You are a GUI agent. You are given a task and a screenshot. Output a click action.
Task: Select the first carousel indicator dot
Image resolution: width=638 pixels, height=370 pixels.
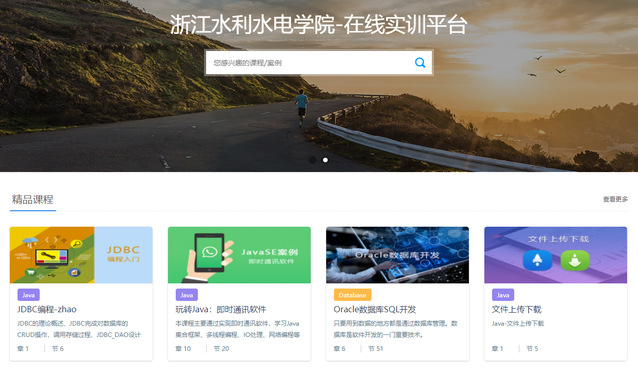click(x=312, y=160)
